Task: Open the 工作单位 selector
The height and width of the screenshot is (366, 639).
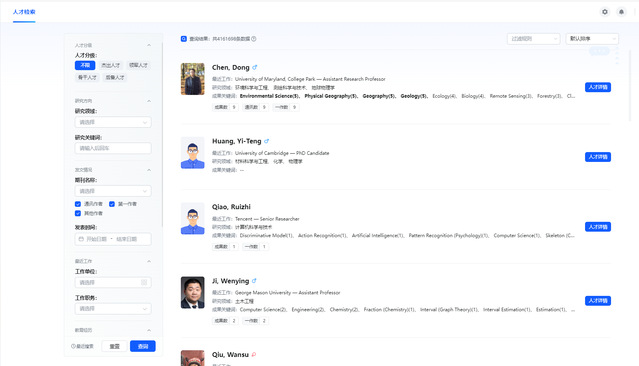Action: 113,282
